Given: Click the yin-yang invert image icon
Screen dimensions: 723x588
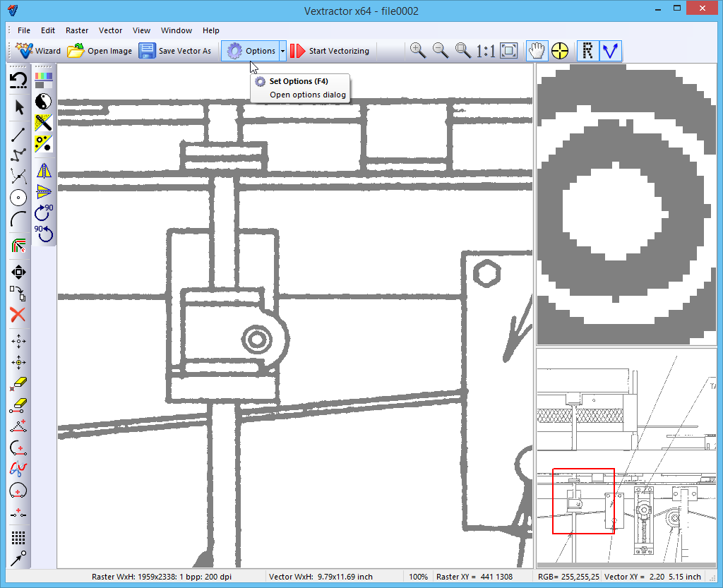Looking at the screenshot, I should 44,101.
